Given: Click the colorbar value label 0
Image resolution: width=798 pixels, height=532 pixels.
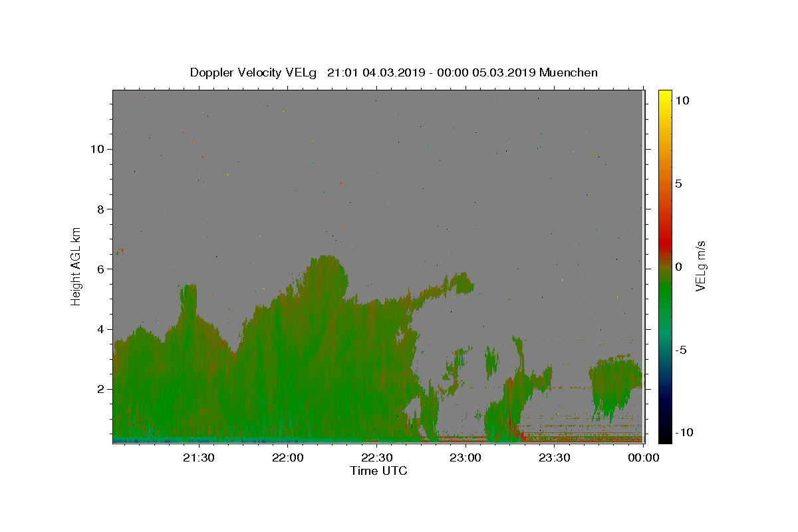Looking at the screenshot, I should pyautogui.click(x=678, y=267).
